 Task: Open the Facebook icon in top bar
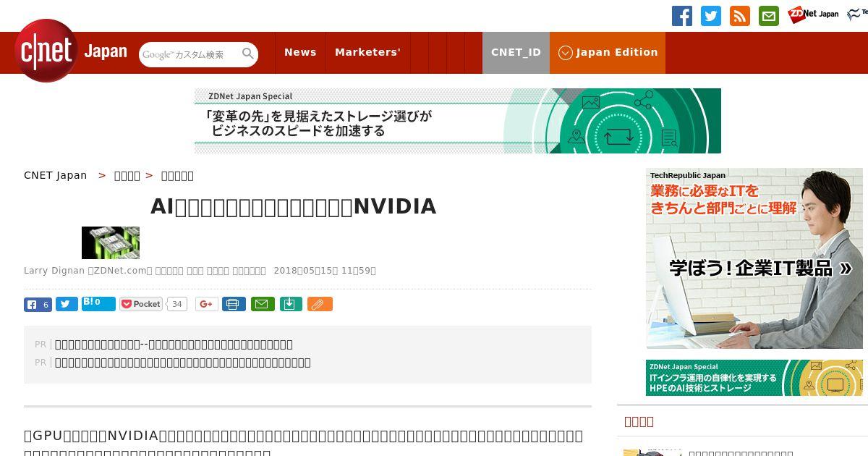pos(682,16)
